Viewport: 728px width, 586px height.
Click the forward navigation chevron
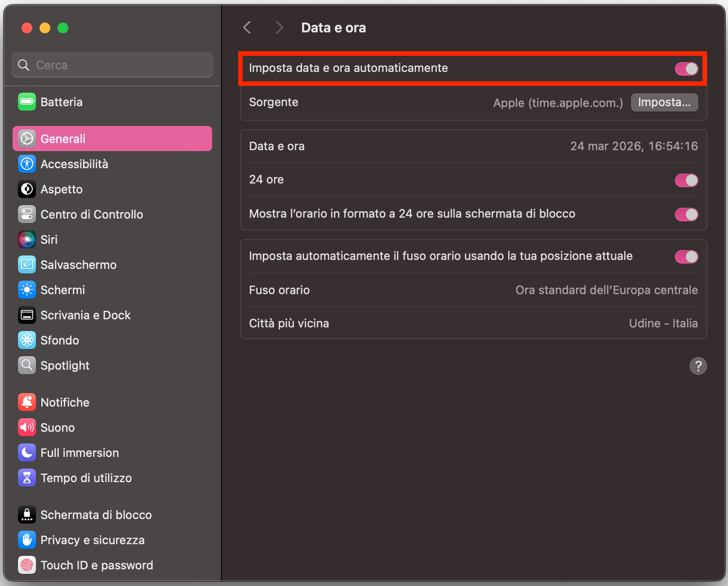[279, 27]
